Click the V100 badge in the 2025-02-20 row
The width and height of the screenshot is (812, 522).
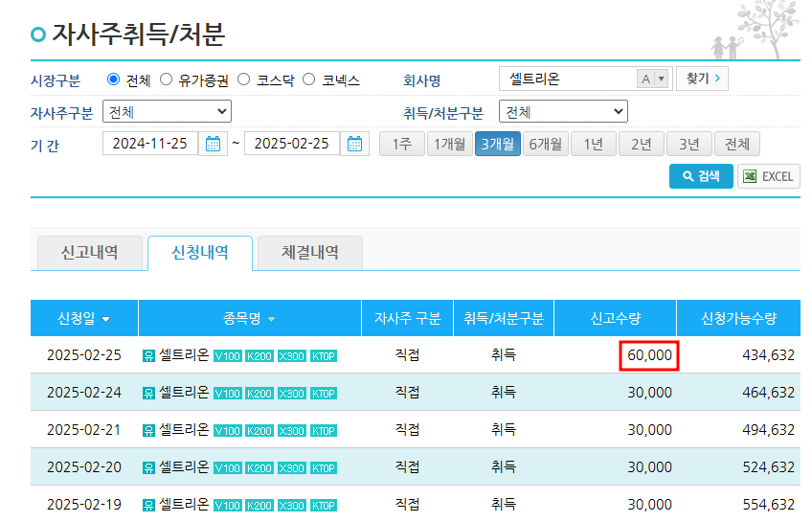pyautogui.click(x=227, y=468)
